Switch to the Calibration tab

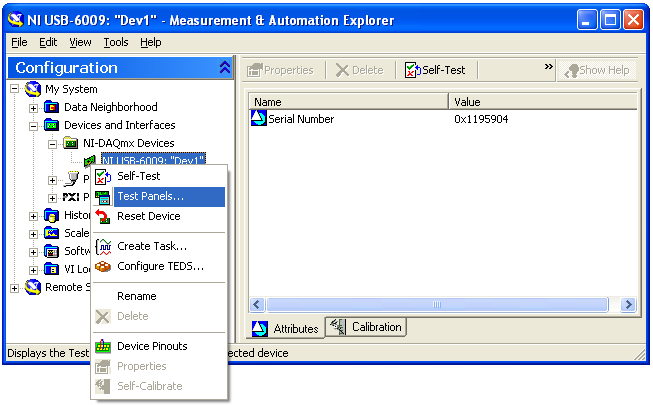(x=366, y=327)
